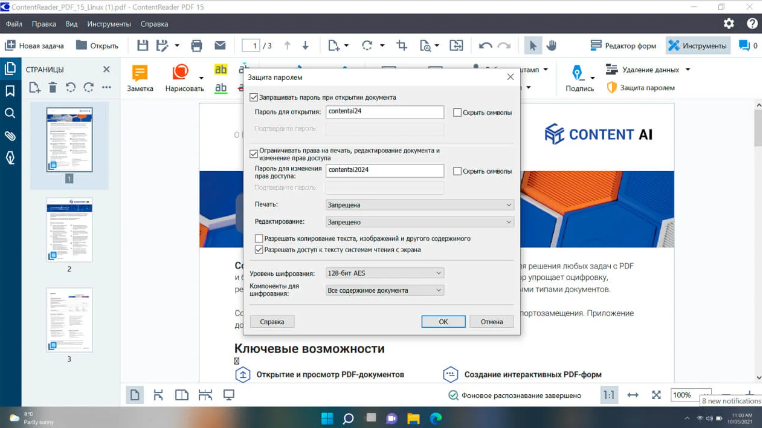Image resolution: width=762 pixels, height=428 pixels.
Task: Open the Инструменты menu
Action: [x=109, y=24]
